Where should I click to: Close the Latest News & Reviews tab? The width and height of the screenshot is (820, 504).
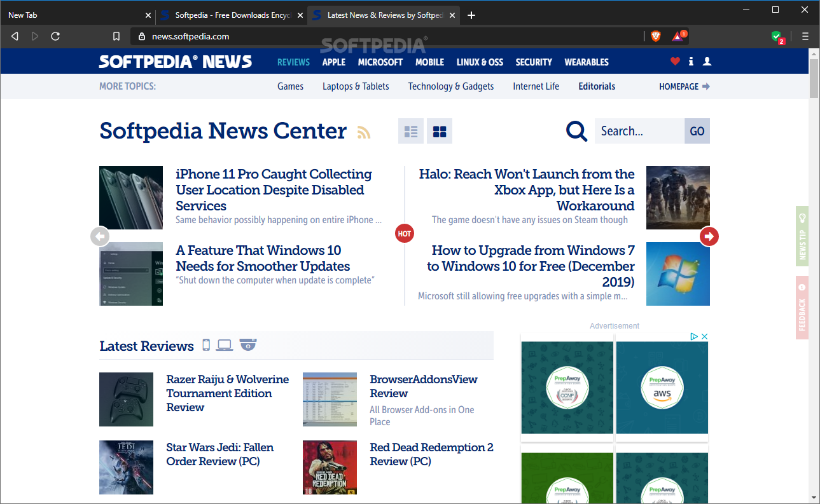(x=452, y=15)
